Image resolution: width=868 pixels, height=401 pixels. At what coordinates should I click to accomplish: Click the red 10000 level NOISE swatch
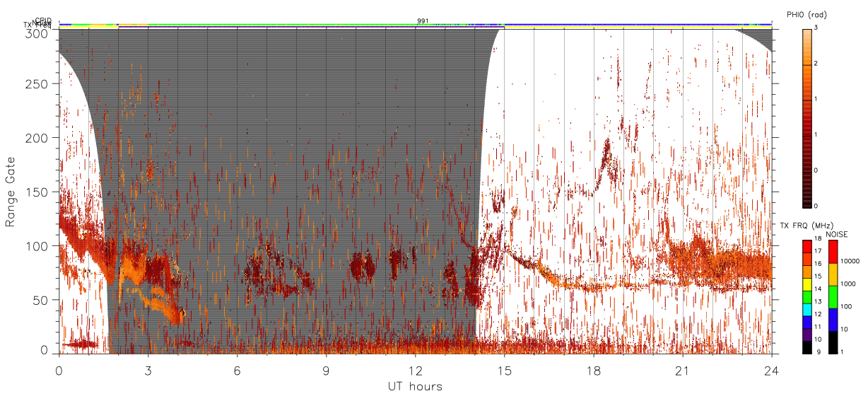[834, 252]
